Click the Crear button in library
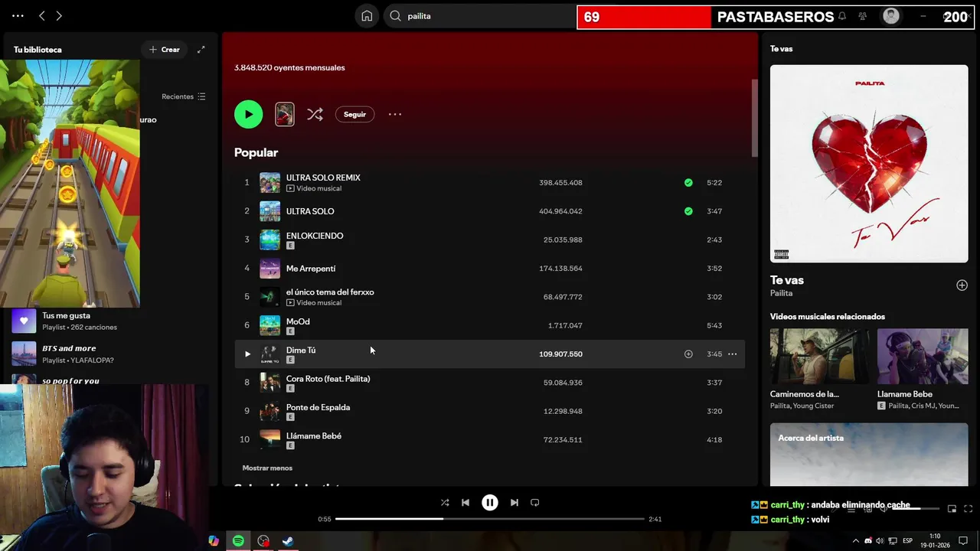 tap(164, 49)
